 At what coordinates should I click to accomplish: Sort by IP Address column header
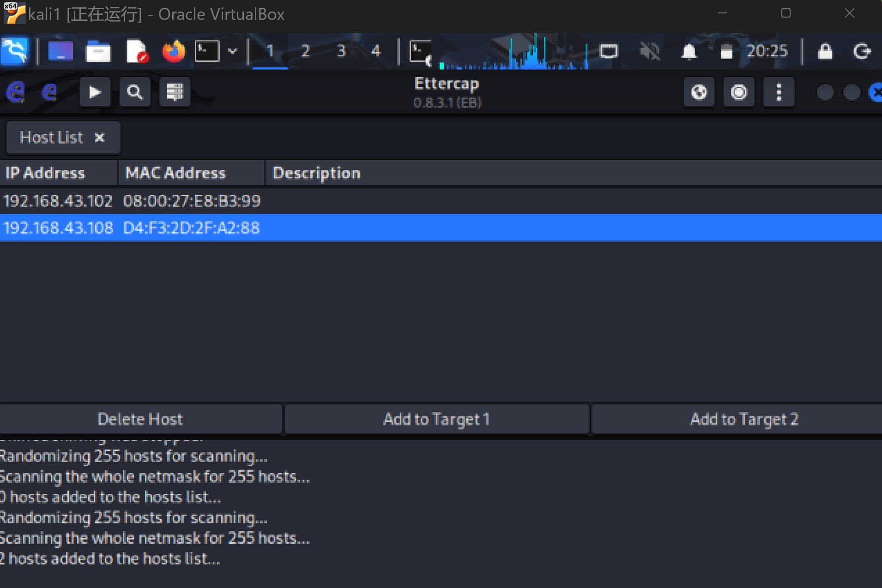[59, 173]
